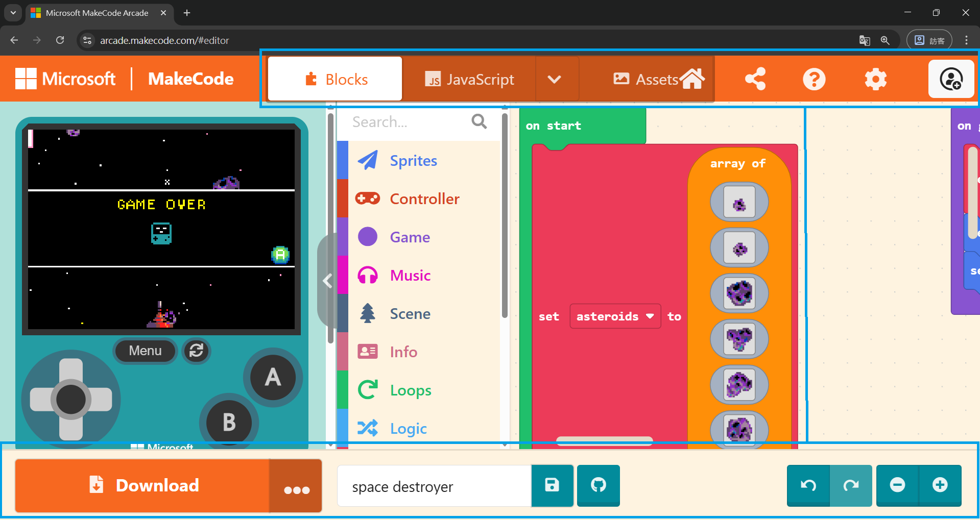Open the Help question mark menu
This screenshot has height=520, width=980.
814,79
